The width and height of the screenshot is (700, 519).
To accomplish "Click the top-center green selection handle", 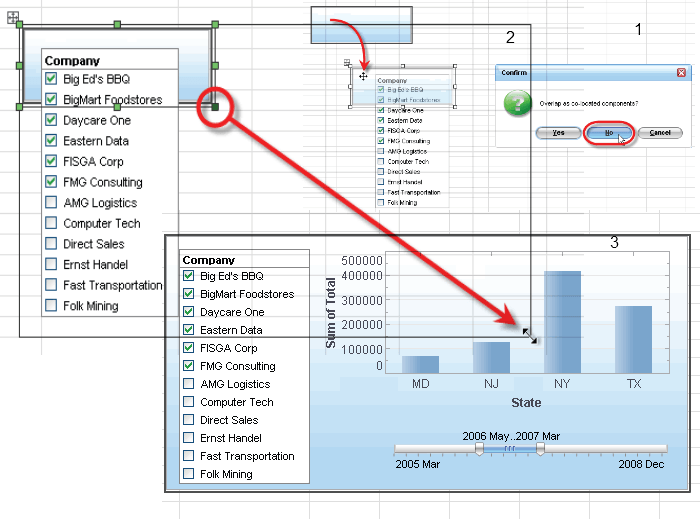I will point(117,24).
